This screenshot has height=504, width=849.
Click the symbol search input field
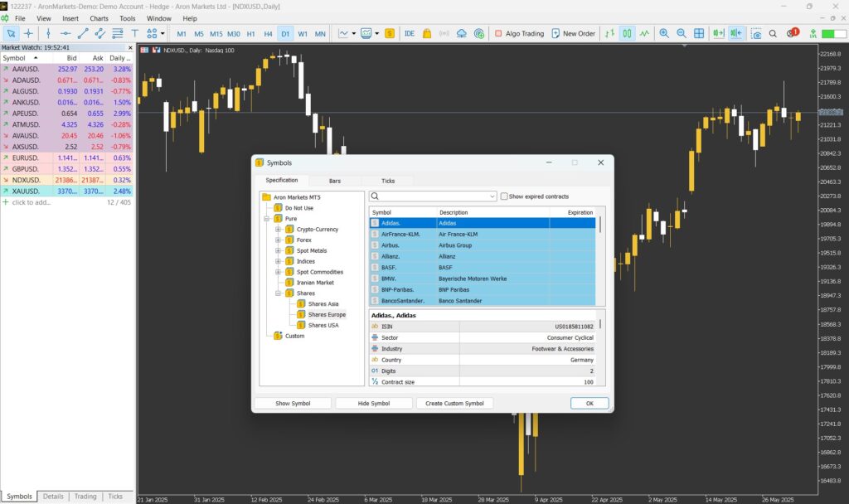432,196
